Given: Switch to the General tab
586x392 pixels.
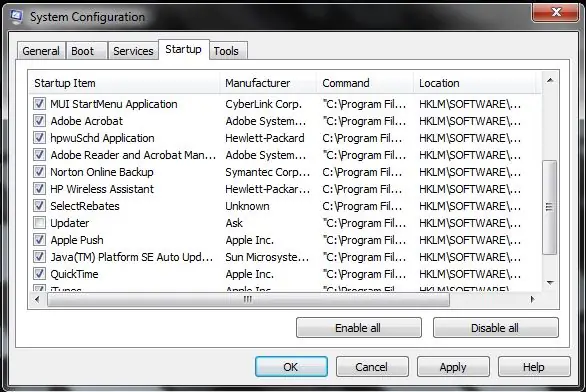Looking at the screenshot, I should click(x=41, y=51).
